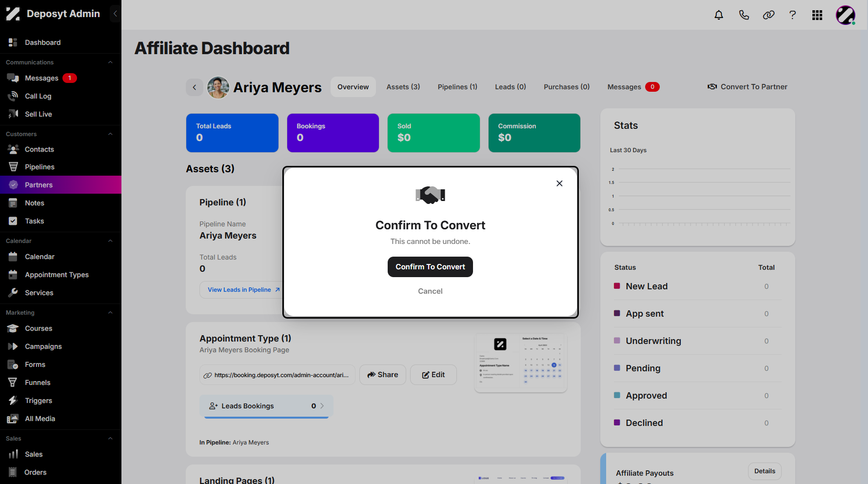Open the affiliate Messages tab
Viewport: 868px width, 484px height.
click(633, 87)
